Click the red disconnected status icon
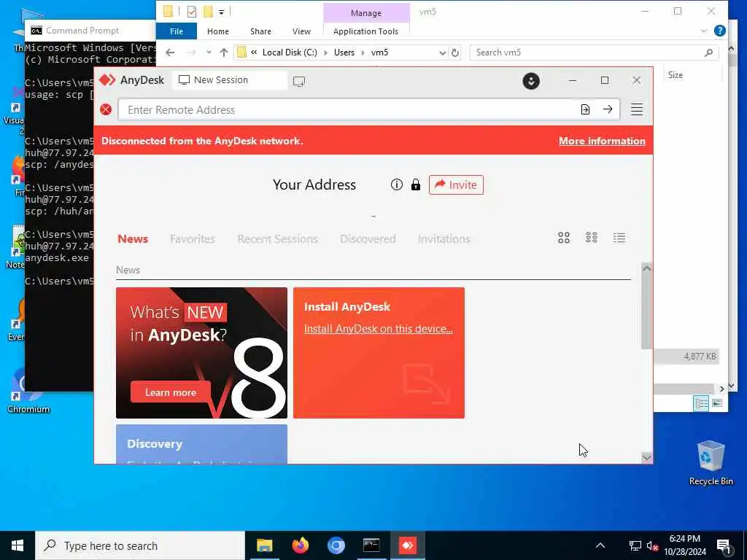 (x=106, y=109)
